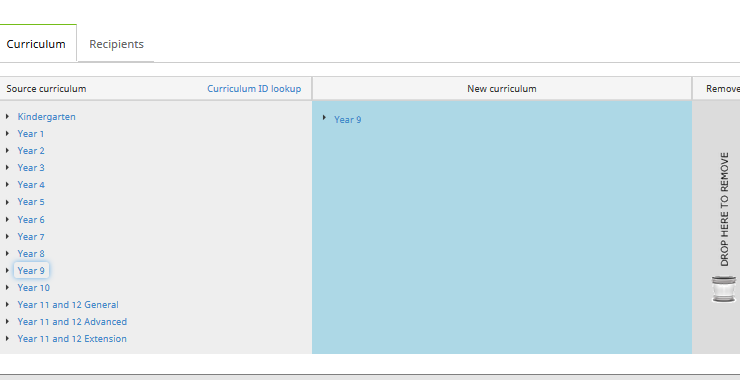Expand the Kindergarten tree arrow

point(8,116)
